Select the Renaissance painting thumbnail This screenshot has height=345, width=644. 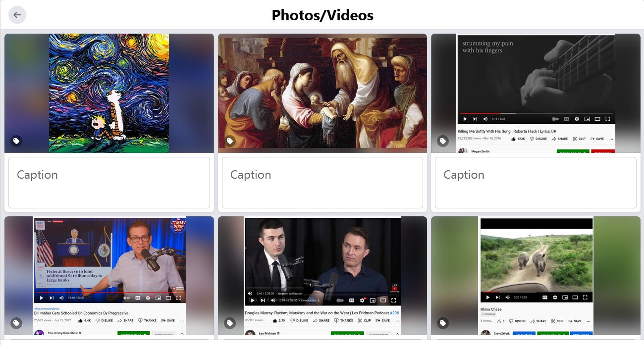point(322,93)
